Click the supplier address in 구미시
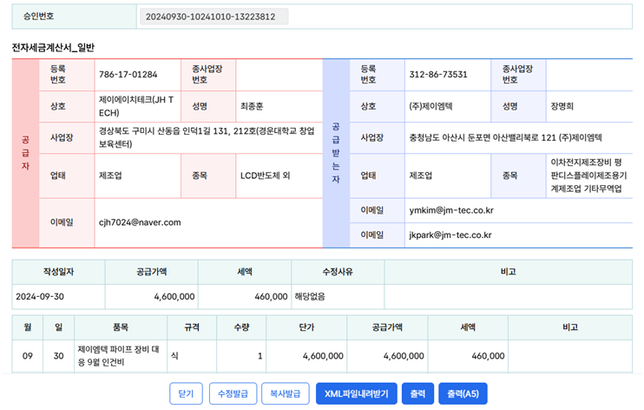This screenshot has width=644, height=410. 206,137
